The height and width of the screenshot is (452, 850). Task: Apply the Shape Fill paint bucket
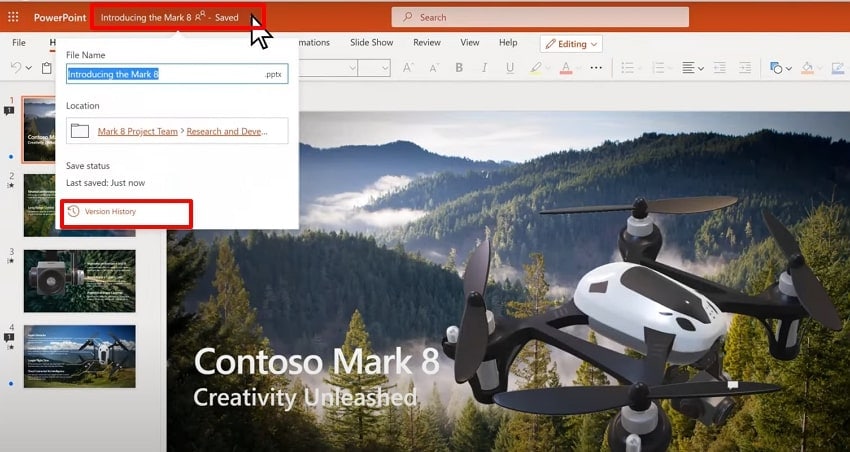[807, 68]
